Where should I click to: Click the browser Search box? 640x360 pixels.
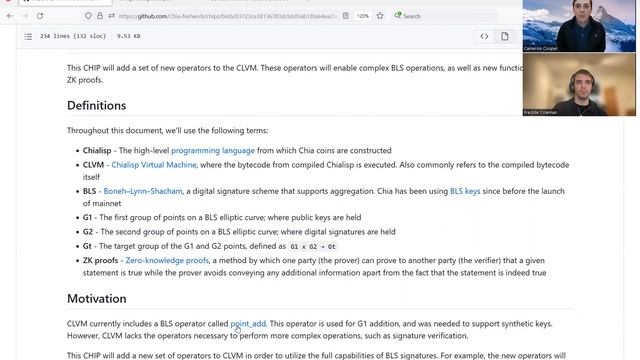pos(445,16)
